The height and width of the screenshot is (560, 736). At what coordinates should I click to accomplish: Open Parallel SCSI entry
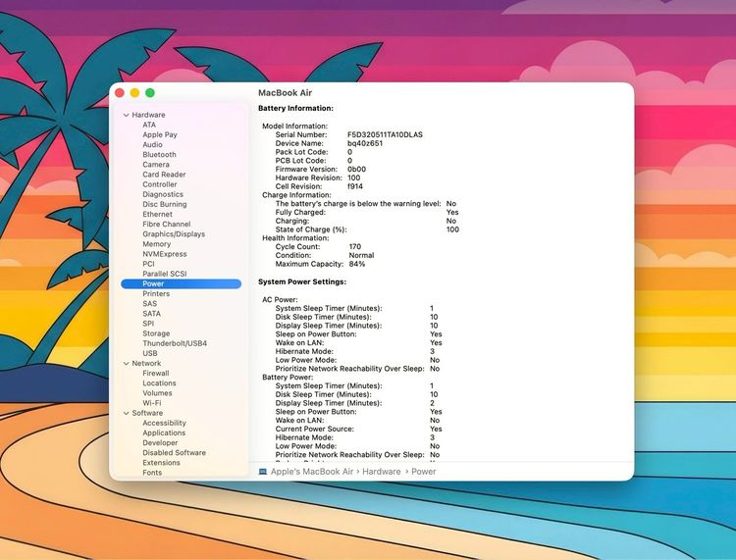(x=165, y=274)
